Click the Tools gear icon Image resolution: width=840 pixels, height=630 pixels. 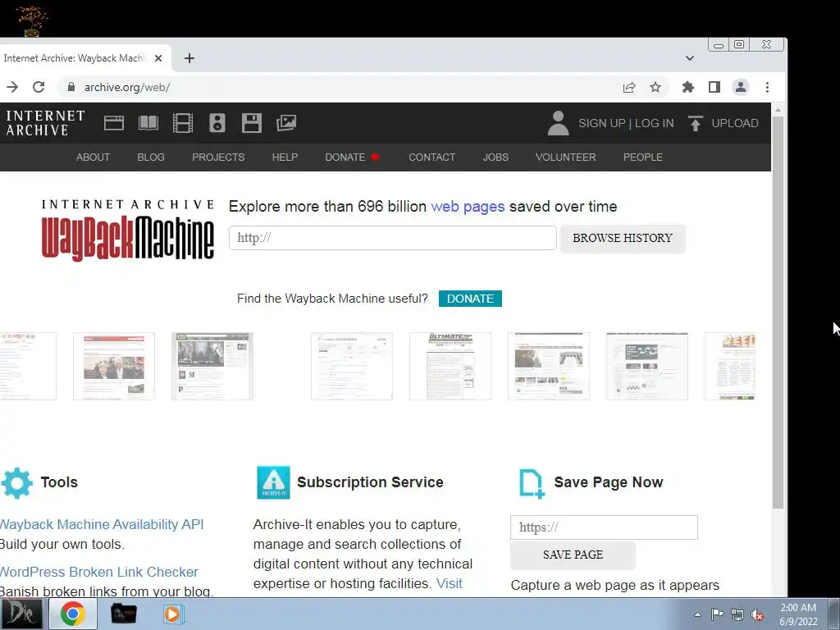[x=16, y=482]
